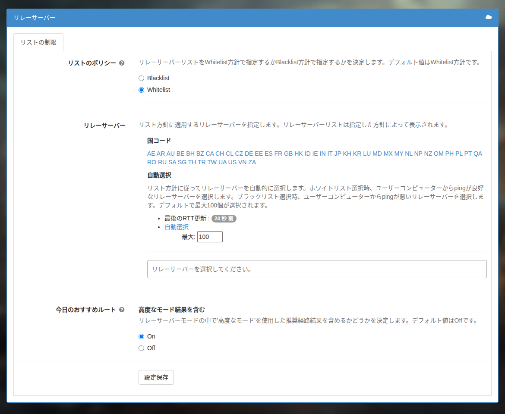Screen dimensions: 505x420
Task: Open help icon beside リストのポリシー
Action: (x=122, y=63)
